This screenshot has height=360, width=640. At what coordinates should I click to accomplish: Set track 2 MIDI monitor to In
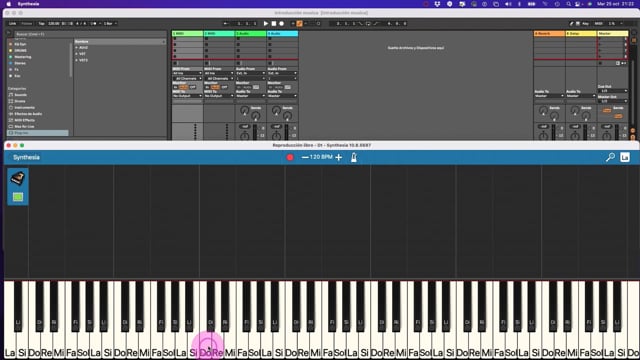207,87
